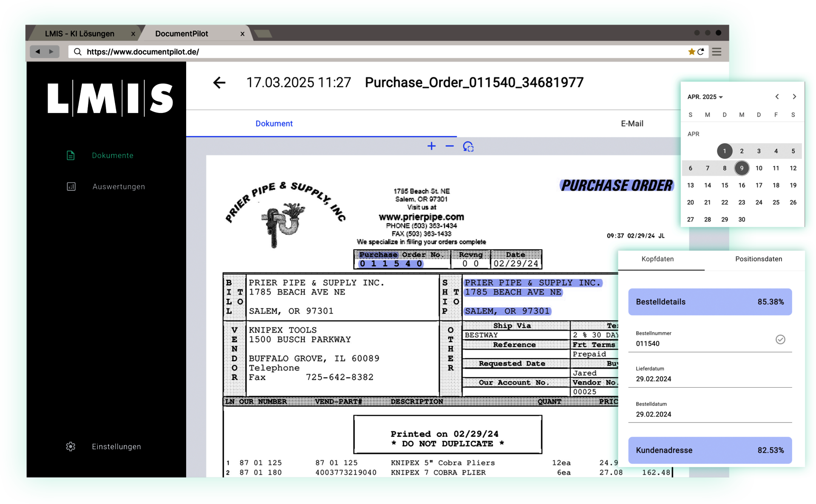Switch to the Dokument tab

(274, 124)
